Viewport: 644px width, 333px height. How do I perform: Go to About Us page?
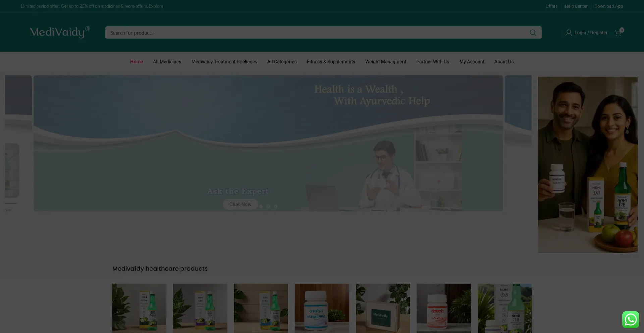pyautogui.click(x=504, y=62)
